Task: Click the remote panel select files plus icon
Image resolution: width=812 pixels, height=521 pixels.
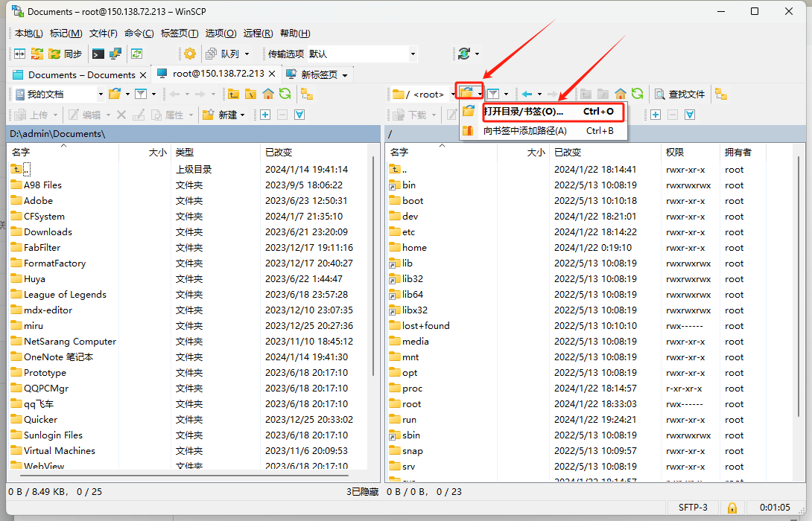Action: [x=656, y=115]
